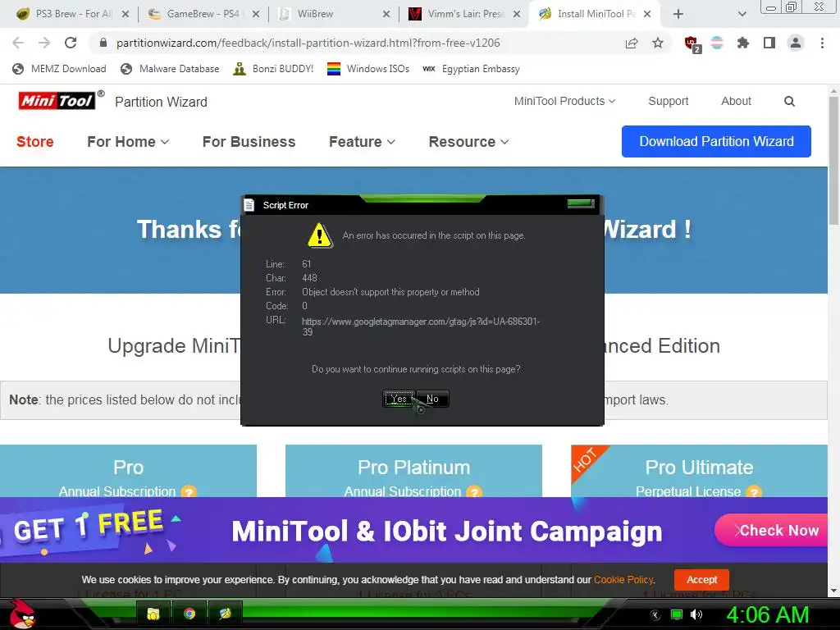Open Chrome from the taskbar
This screenshot has height=630, width=840.
(x=189, y=614)
